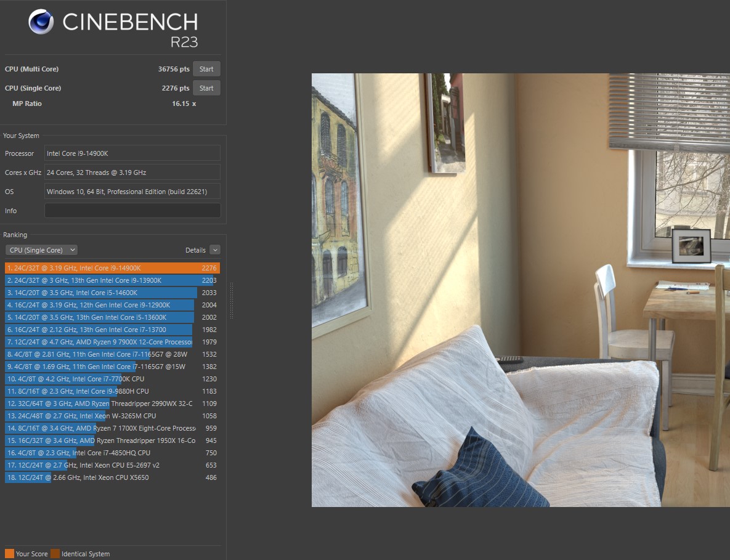Click the MP Ratio label

click(27, 103)
